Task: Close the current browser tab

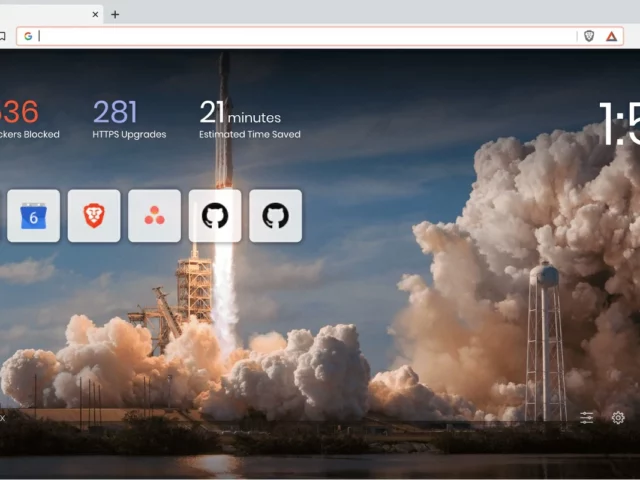Action: pos(96,14)
